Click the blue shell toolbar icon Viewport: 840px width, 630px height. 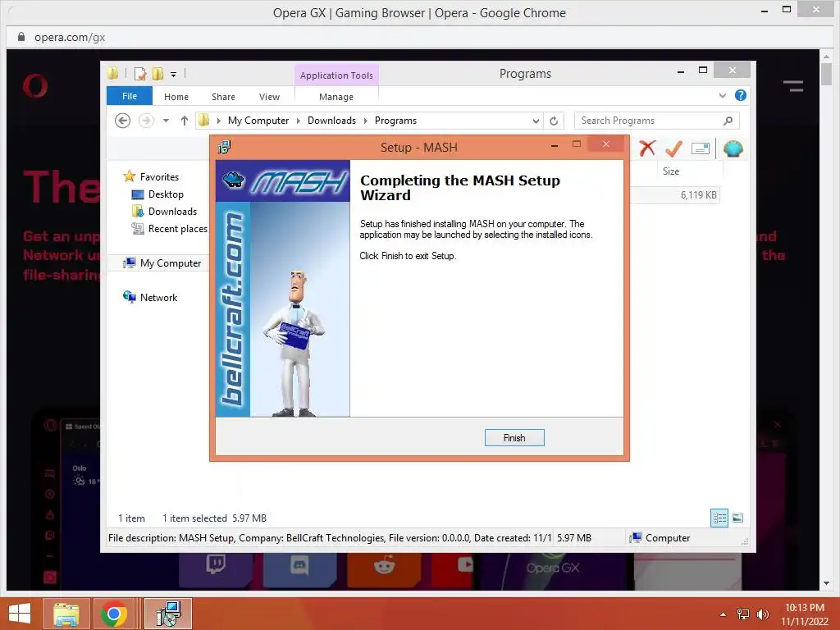(733, 148)
